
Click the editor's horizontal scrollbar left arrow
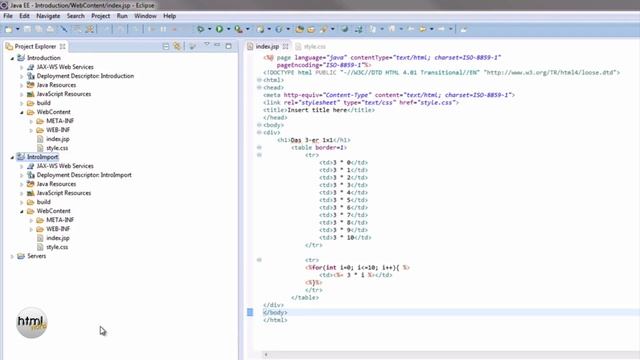266,355
